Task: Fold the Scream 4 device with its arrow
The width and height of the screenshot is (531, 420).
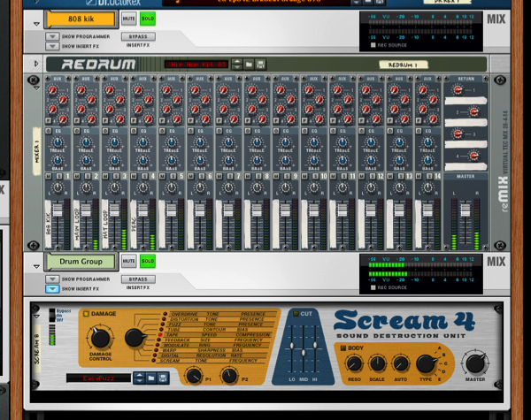Action: 36,317
